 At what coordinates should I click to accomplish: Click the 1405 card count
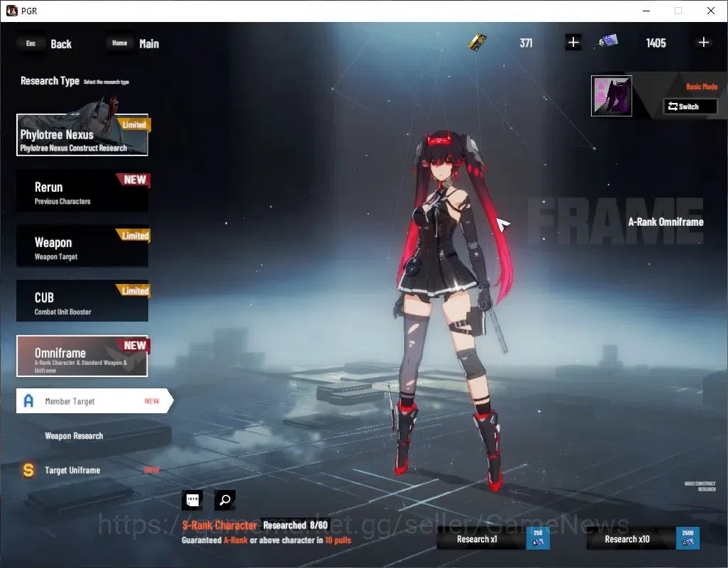click(x=656, y=43)
